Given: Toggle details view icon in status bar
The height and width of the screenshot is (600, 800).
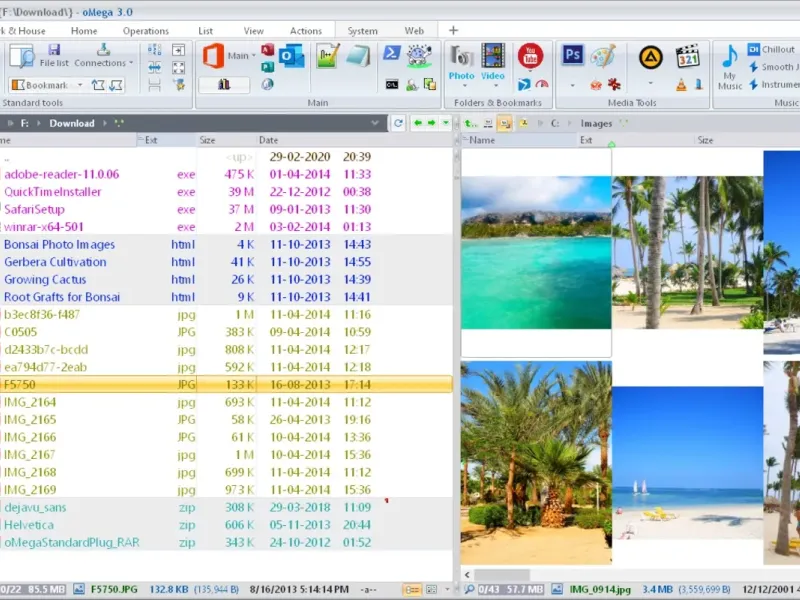Looking at the screenshot, I should click(x=412, y=590).
